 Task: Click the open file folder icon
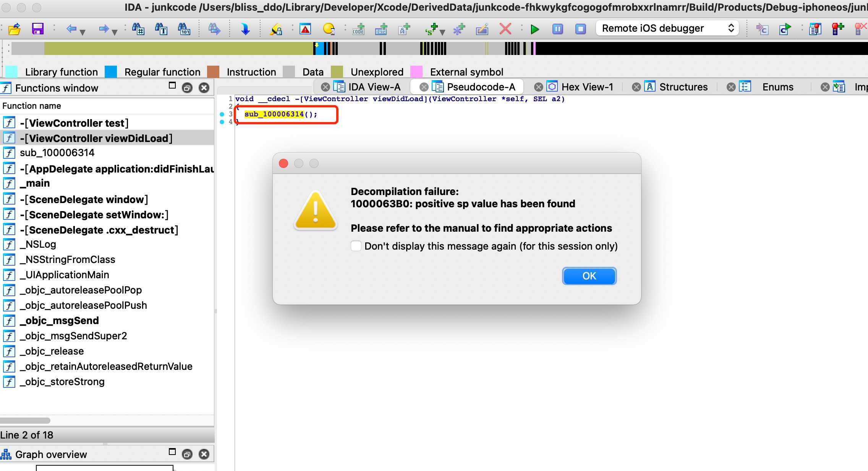[14, 29]
